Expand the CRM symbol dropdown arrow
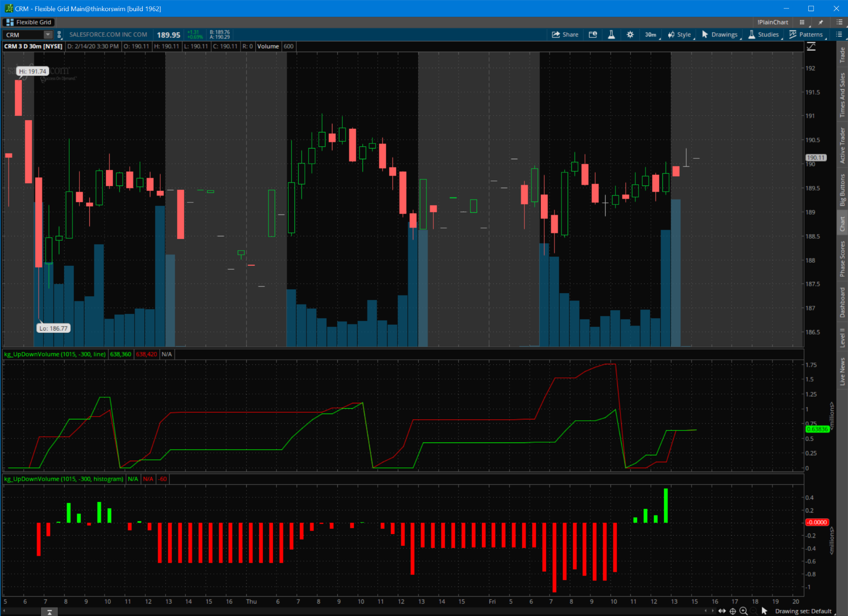This screenshot has height=616, width=848. pos(48,35)
